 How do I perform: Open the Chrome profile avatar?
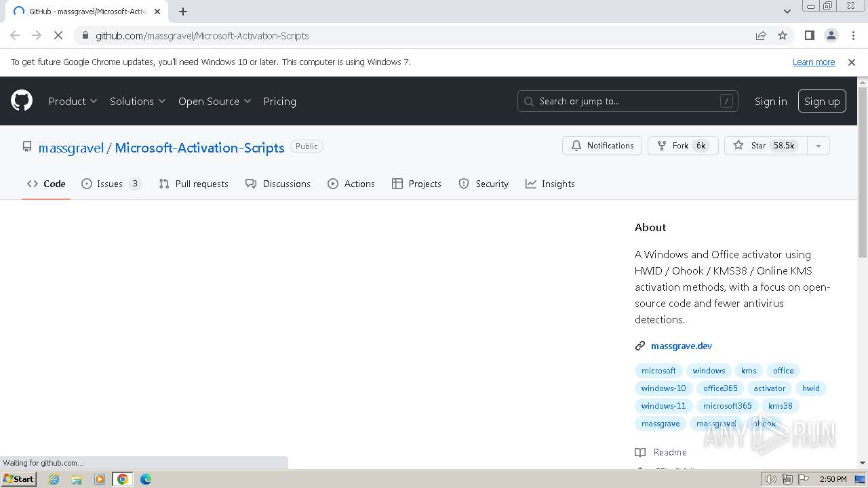pyautogui.click(x=831, y=35)
